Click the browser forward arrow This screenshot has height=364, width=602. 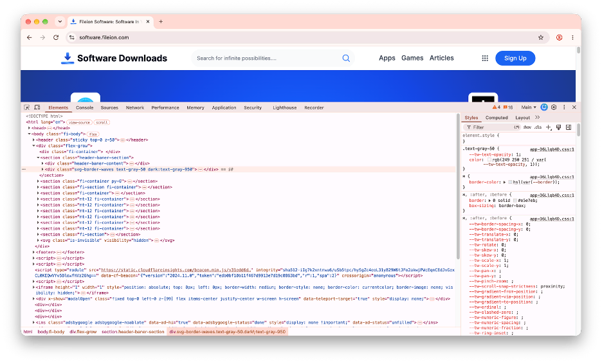click(42, 37)
